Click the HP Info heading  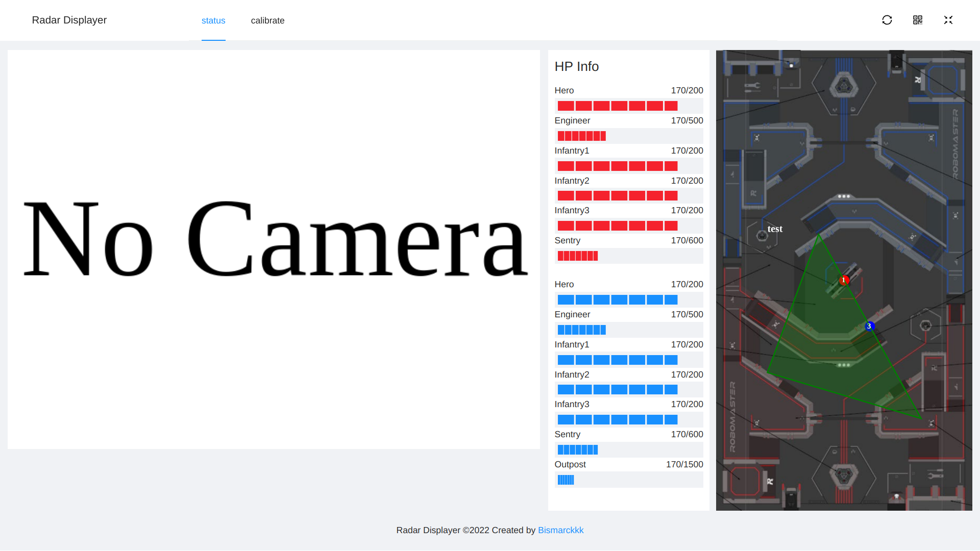(577, 66)
